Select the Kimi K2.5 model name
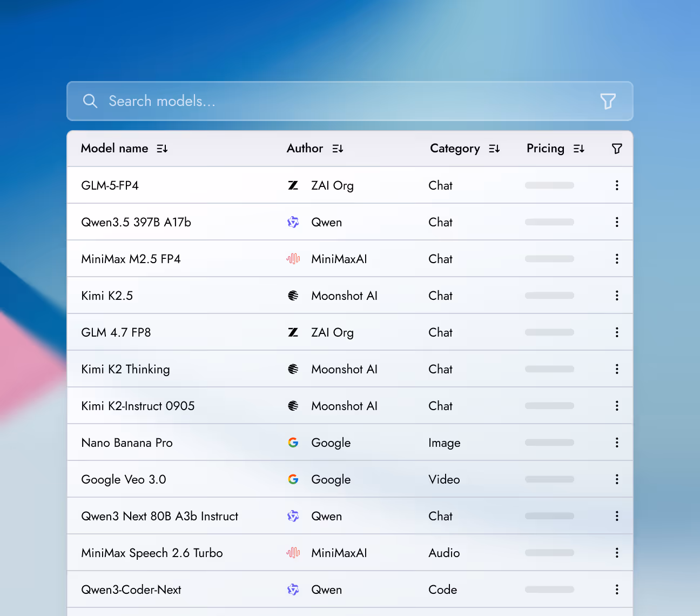 pyautogui.click(x=107, y=296)
